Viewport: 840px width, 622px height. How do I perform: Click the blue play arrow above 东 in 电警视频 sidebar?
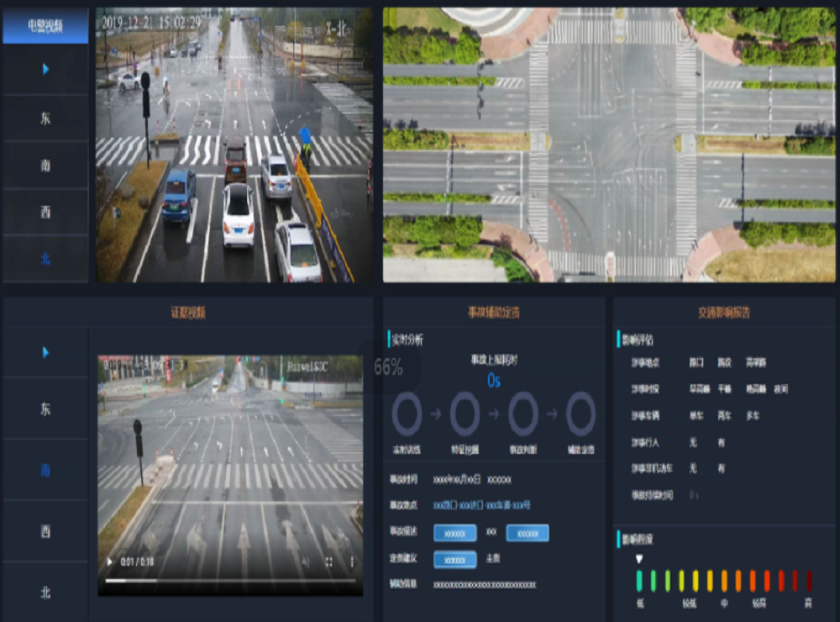(x=45, y=69)
